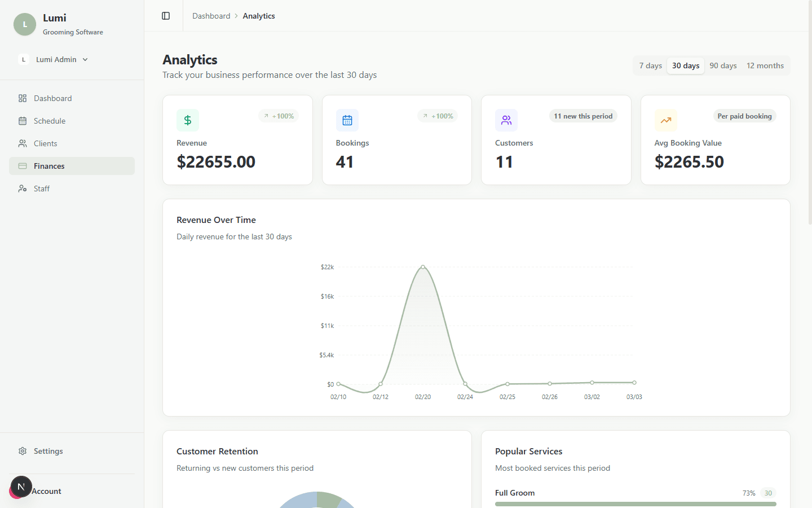Select the 12 months period tab
The image size is (812, 508).
[765, 65]
